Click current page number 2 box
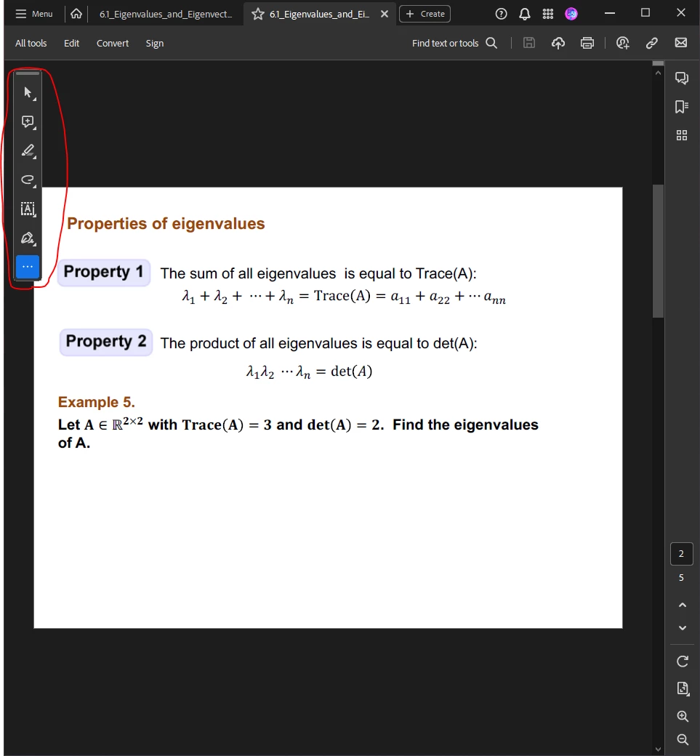Image resolution: width=700 pixels, height=756 pixels. [681, 553]
